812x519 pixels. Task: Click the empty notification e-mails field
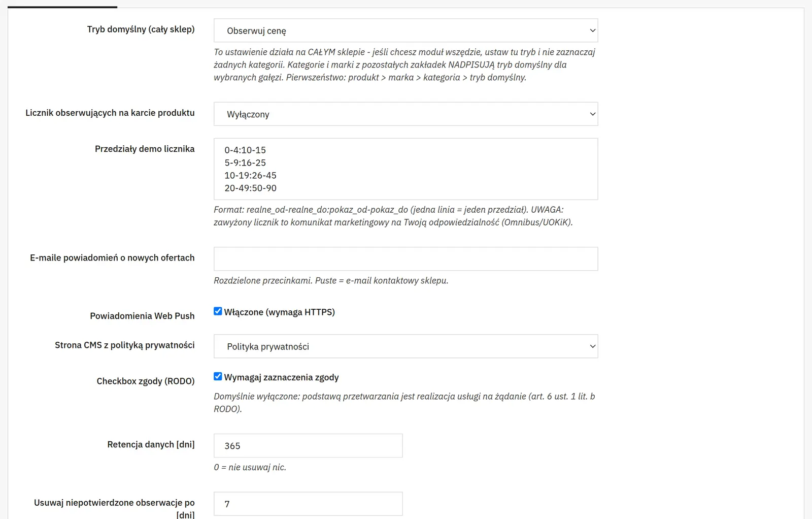[x=405, y=259]
